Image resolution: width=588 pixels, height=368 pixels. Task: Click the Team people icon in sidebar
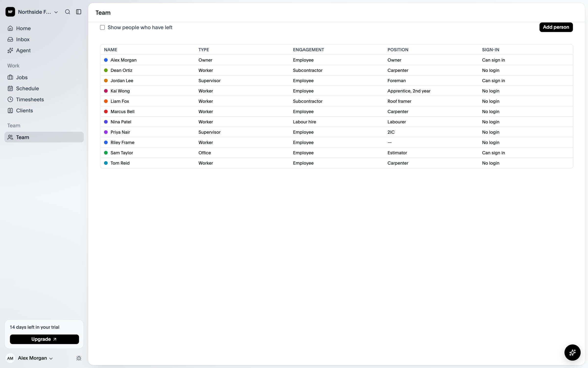[10, 137]
